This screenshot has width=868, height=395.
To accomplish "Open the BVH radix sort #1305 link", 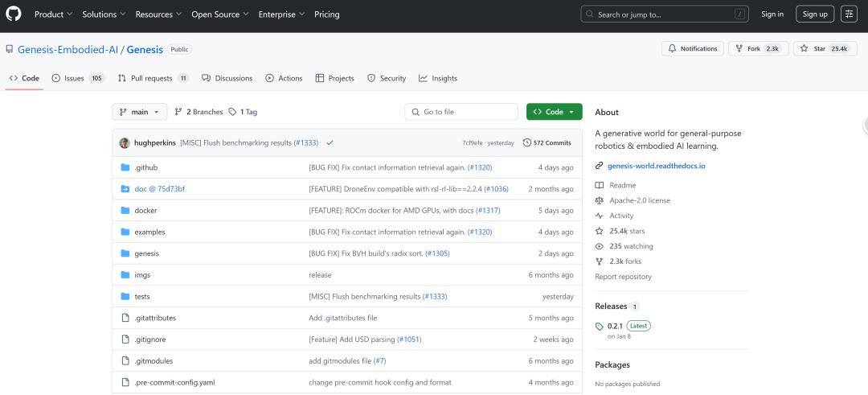I will click(x=437, y=253).
